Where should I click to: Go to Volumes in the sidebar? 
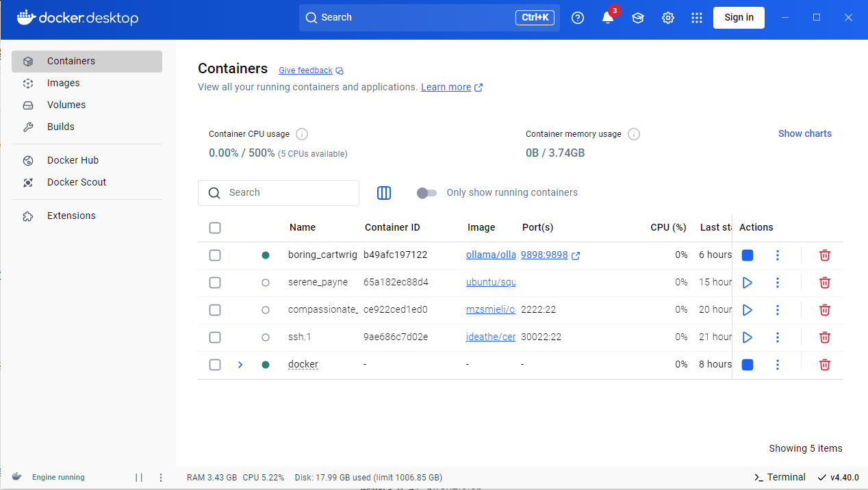point(87,105)
